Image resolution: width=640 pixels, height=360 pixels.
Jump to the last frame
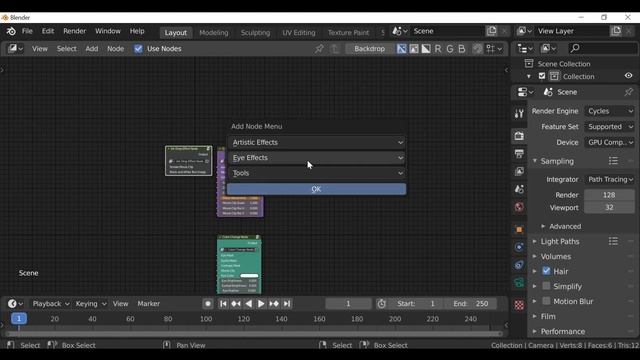coord(287,304)
